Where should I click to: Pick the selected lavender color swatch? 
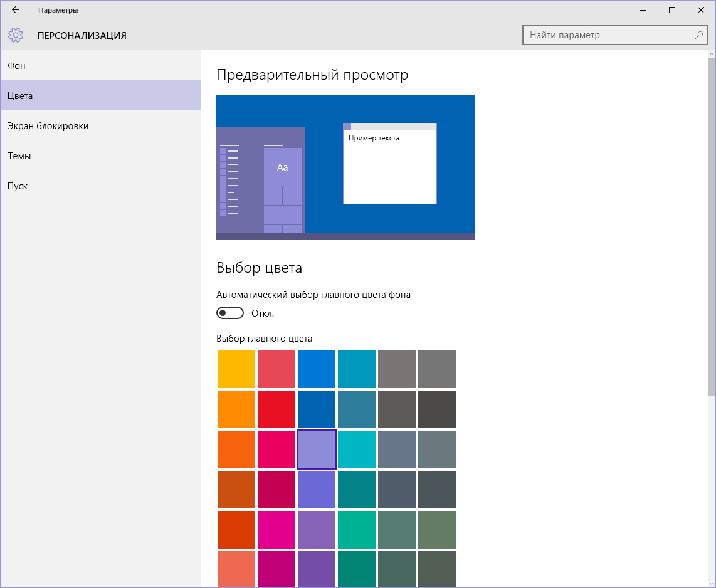click(x=317, y=449)
